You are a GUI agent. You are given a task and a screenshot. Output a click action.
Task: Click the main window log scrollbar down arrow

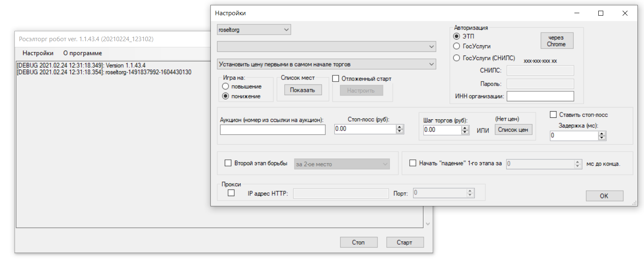427,224
